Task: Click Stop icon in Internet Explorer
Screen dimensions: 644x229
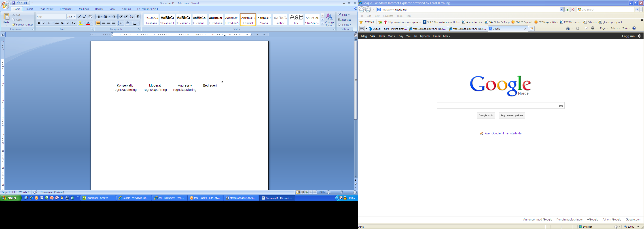Action: 572,9
